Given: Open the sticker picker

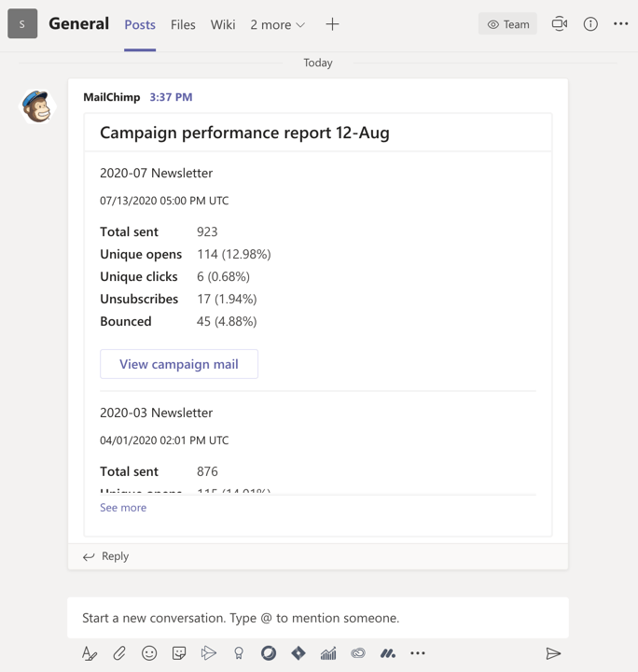Looking at the screenshot, I should [179, 653].
